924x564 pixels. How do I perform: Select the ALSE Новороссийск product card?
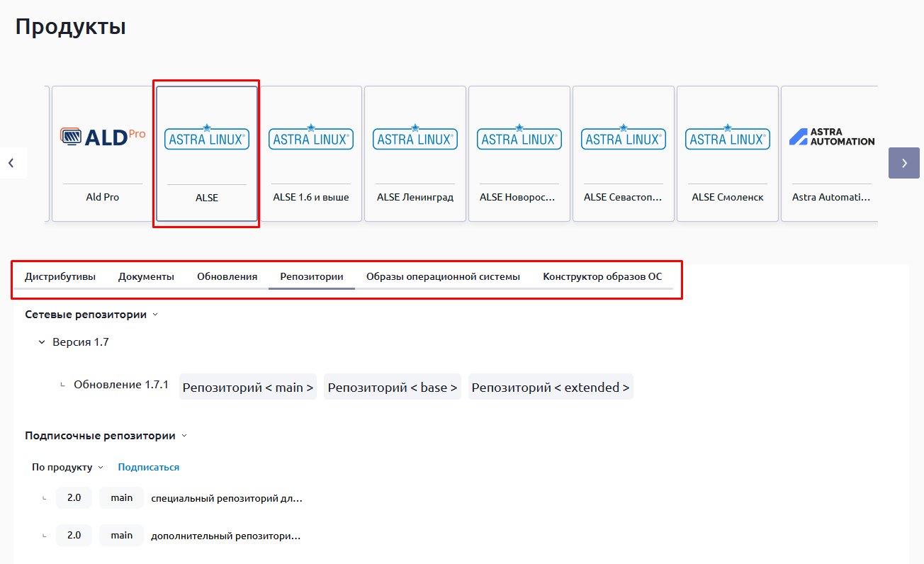[519, 154]
